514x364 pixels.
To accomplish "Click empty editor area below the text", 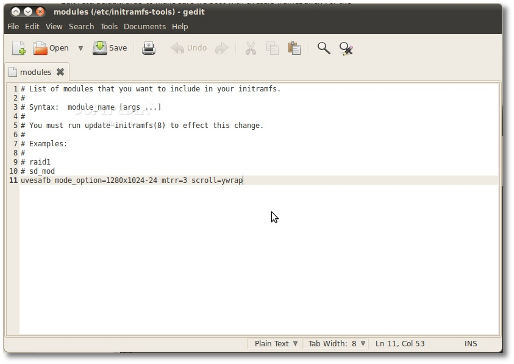I will [259, 260].
